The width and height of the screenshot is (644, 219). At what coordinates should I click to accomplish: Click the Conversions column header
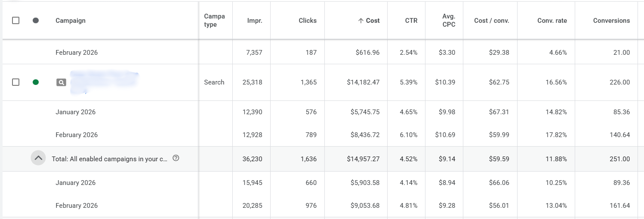click(611, 21)
